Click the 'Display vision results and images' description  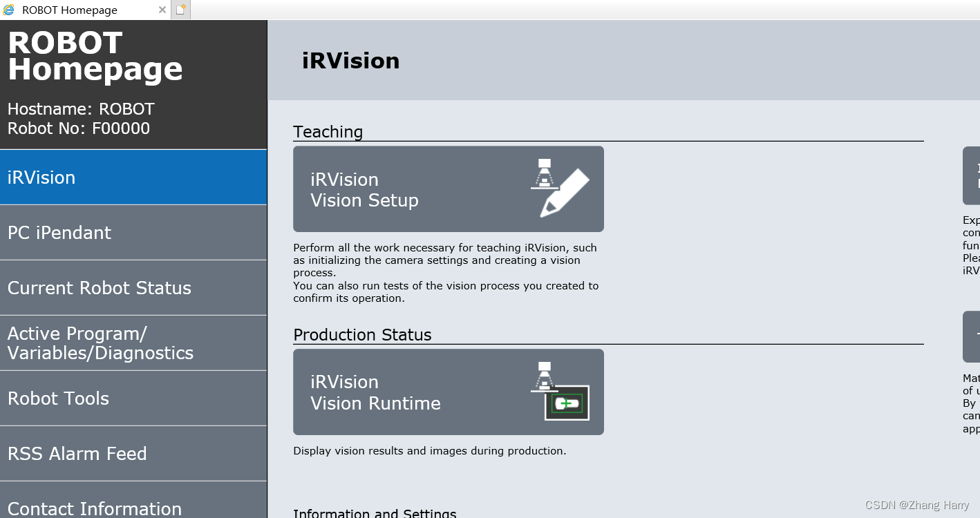coord(430,451)
